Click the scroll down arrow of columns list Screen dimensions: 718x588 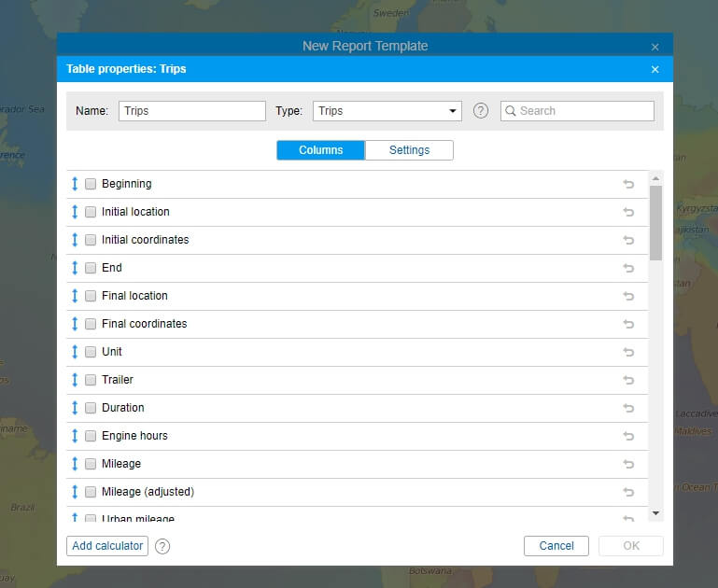(655, 513)
